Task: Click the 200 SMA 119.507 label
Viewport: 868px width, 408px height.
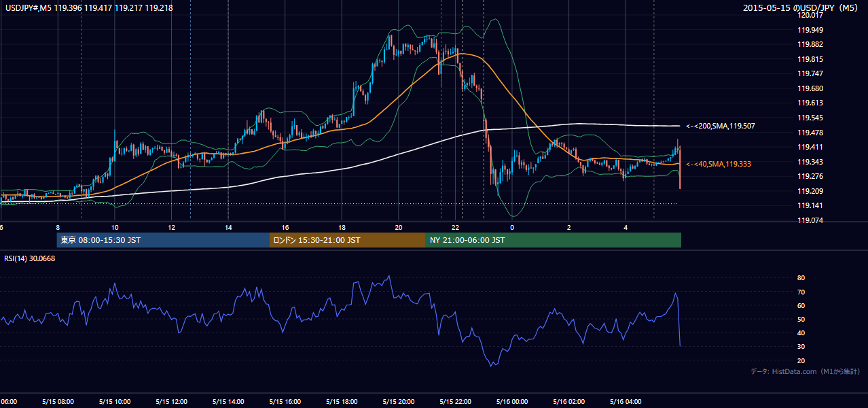Action: (x=721, y=126)
